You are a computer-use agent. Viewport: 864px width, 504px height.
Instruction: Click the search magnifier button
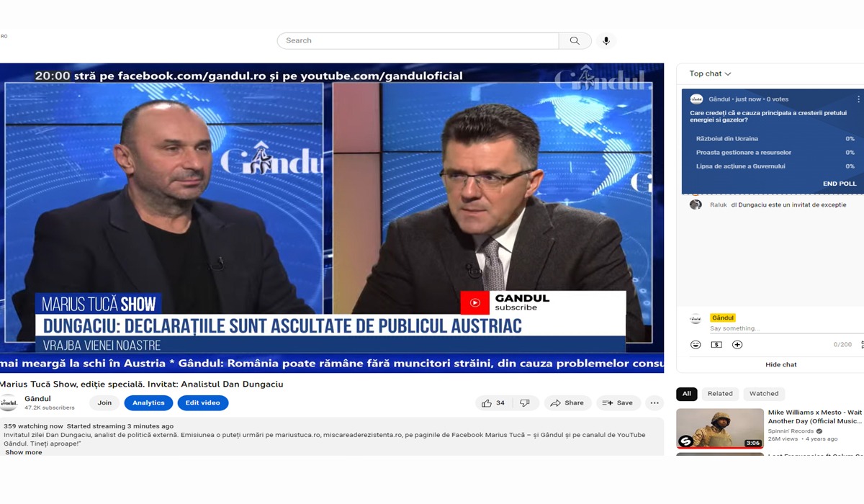[x=575, y=41]
